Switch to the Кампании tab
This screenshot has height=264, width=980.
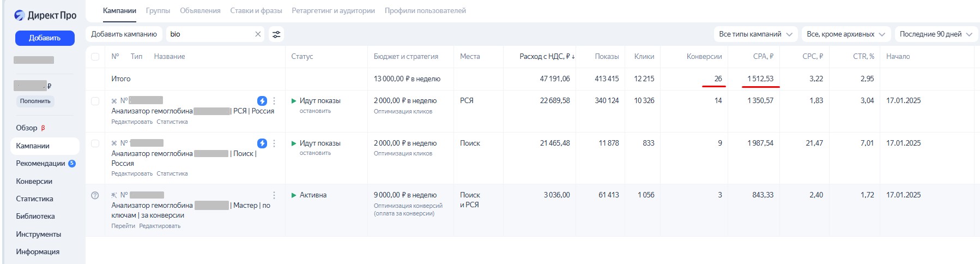[119, 10]
